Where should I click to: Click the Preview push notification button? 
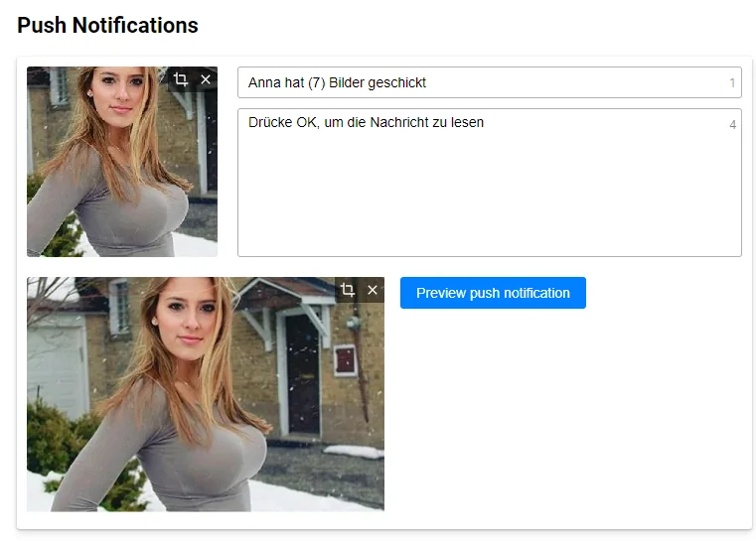point(493,293)
